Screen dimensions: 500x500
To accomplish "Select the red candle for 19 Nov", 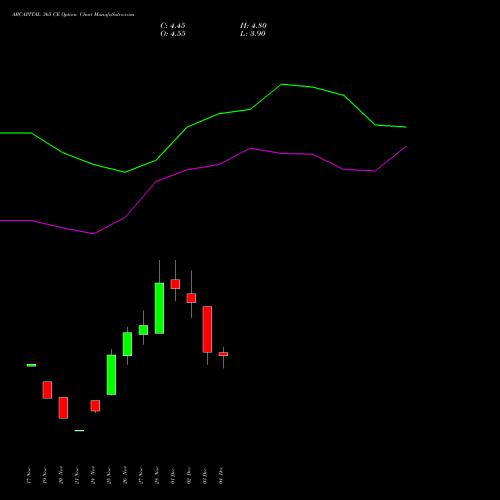I will (x=47, y=390).
